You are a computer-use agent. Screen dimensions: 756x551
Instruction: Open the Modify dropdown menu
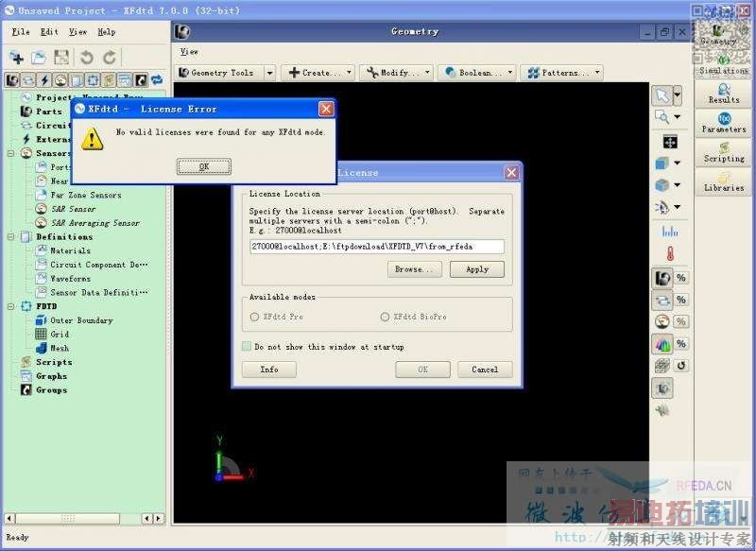pyautogui.click(x=396, y=73)
